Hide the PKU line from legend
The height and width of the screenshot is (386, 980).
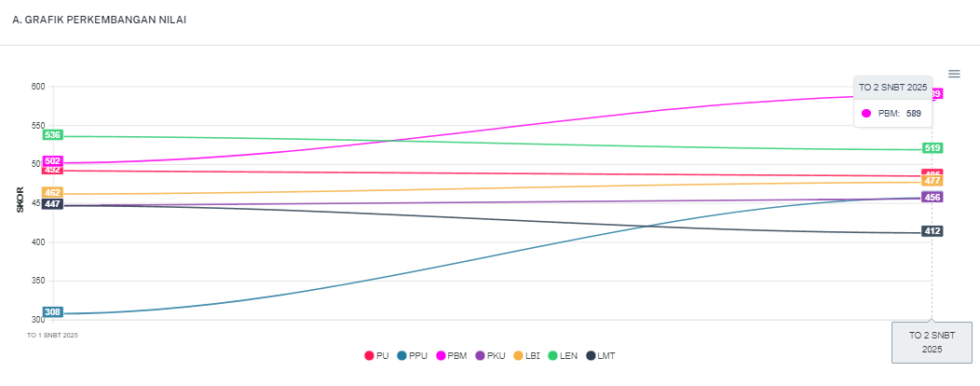[489, 356]
